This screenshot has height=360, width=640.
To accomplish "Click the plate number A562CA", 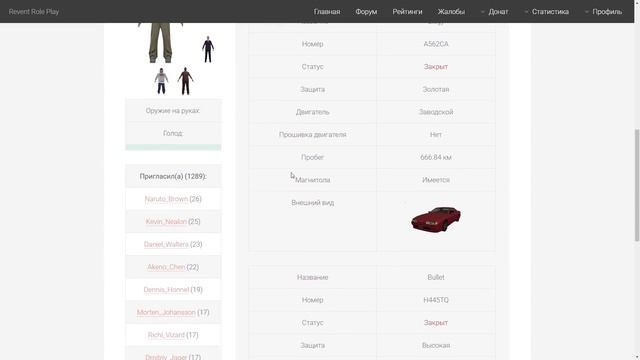I will coord(436,44).
